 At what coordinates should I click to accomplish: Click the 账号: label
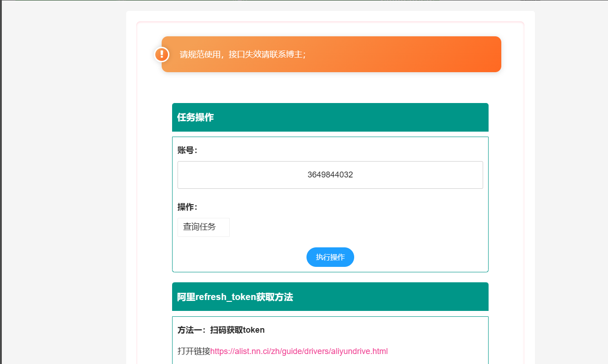(x=188, y=150)
